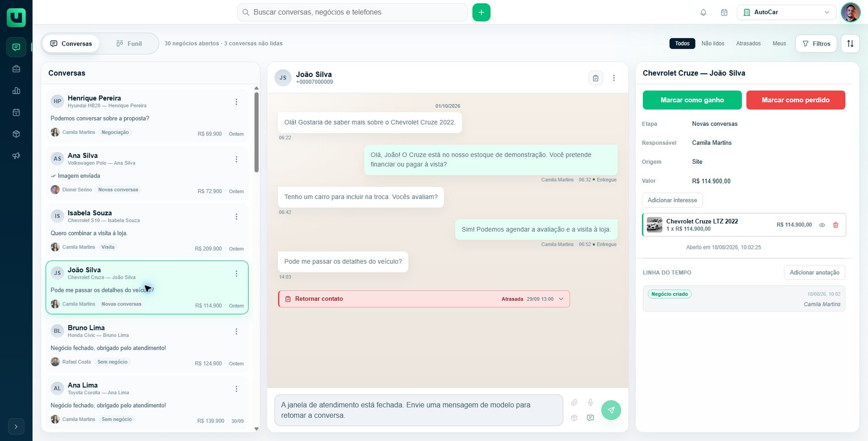Click Marcar como ganho

click(692, 100)
